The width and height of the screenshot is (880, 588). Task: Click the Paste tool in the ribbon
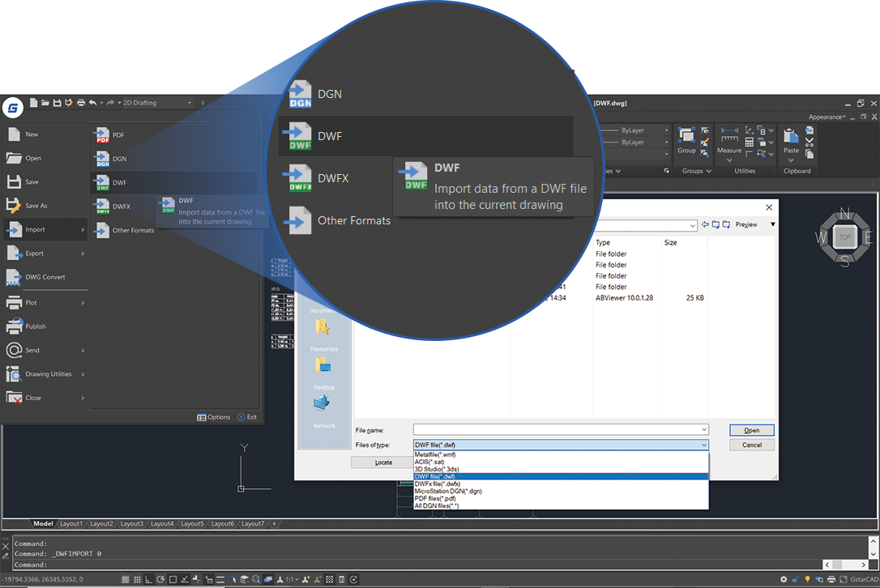click(792, 143)
